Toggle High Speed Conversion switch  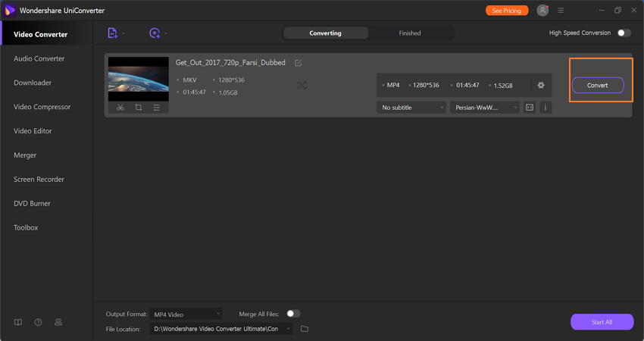pos(624,33)
